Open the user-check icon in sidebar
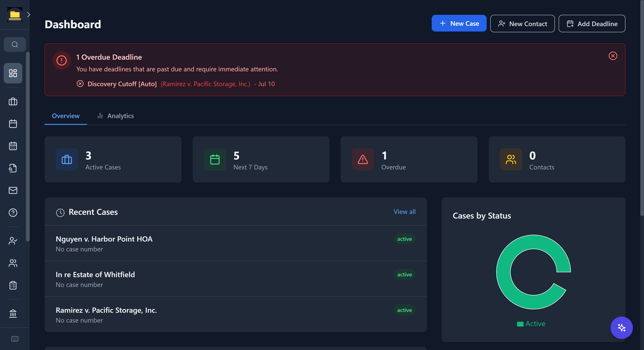Image resolution: width=644 pixels, height=350 pixels. [x=13, y=241]
